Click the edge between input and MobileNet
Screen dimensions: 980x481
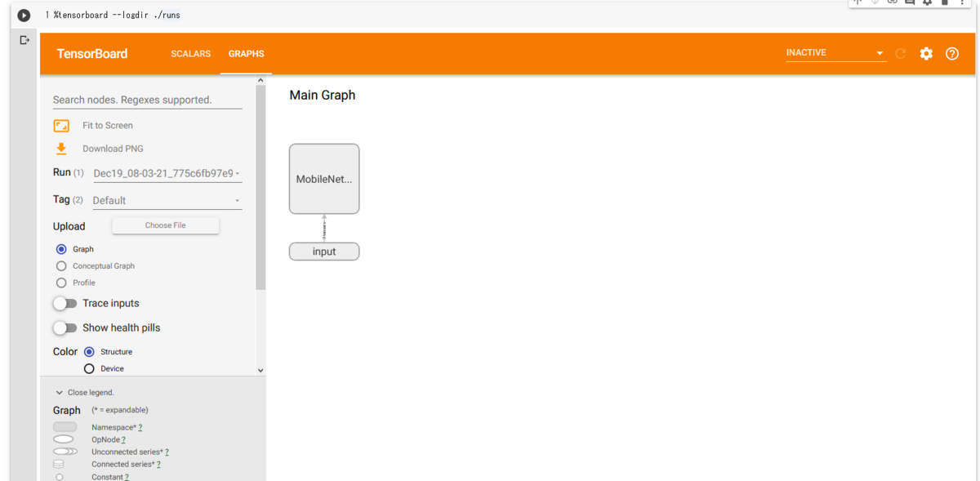click(x=324, y=229)
